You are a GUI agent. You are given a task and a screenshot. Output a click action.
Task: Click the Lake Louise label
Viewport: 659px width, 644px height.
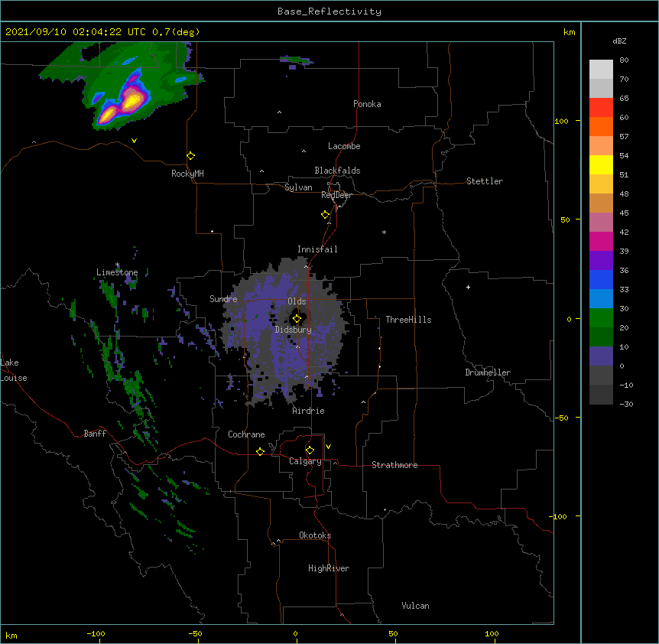click(14, 370)
